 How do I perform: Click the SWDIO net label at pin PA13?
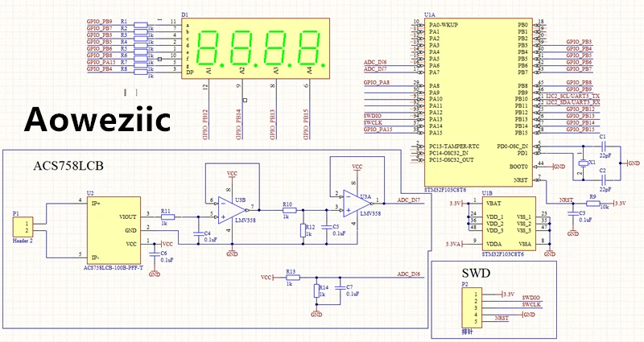click(373, 116)
